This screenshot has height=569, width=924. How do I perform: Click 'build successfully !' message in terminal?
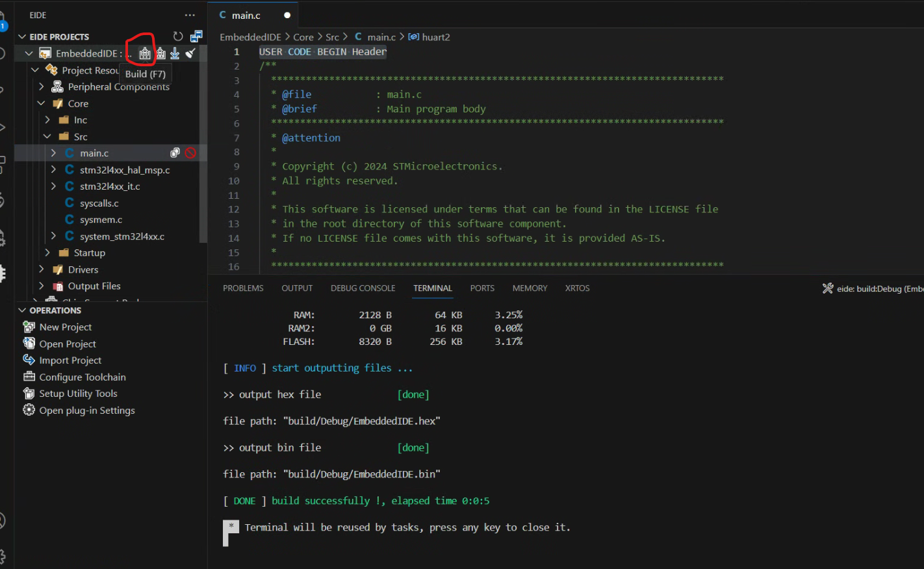click(326, 501)
